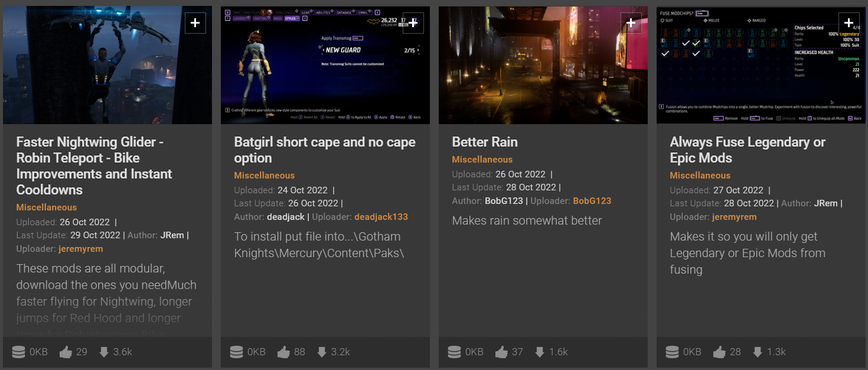The image size is (868, 370).
Task: Open the Nightwing glider screenshot thumbnail
Action: point(107,65)
